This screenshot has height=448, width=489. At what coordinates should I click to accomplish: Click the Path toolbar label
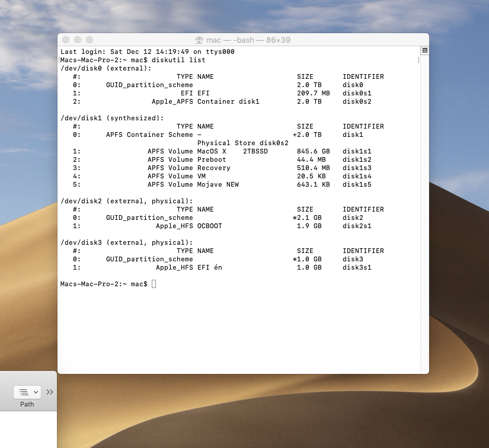point(27,404)
